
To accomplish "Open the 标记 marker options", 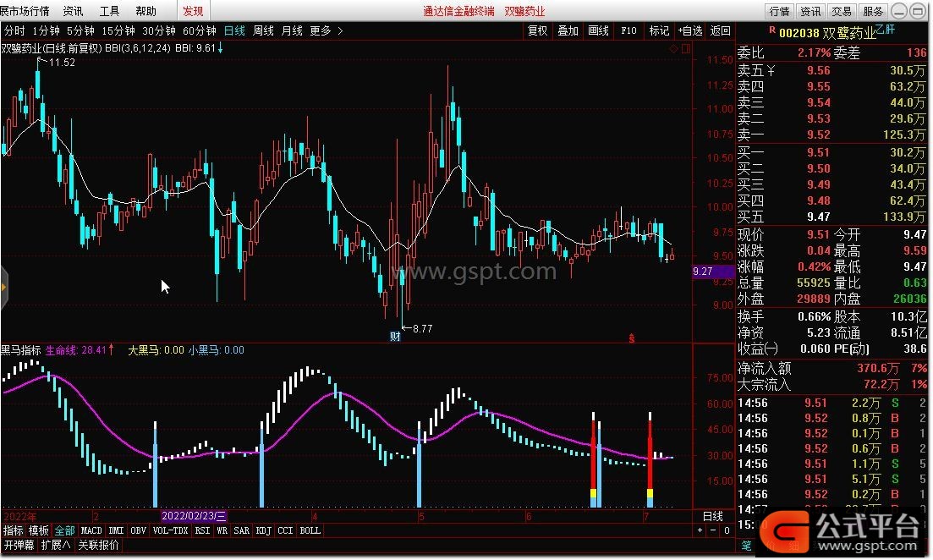I will point(659,30).
